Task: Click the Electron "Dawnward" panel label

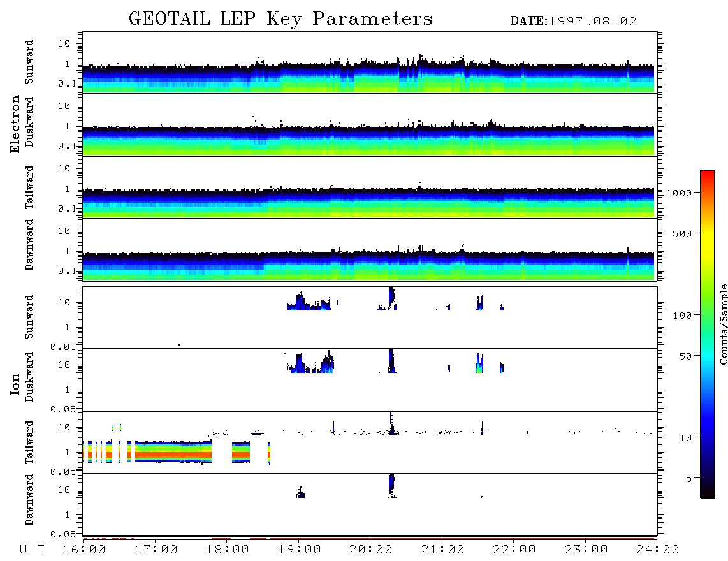Action: [29, 245]
